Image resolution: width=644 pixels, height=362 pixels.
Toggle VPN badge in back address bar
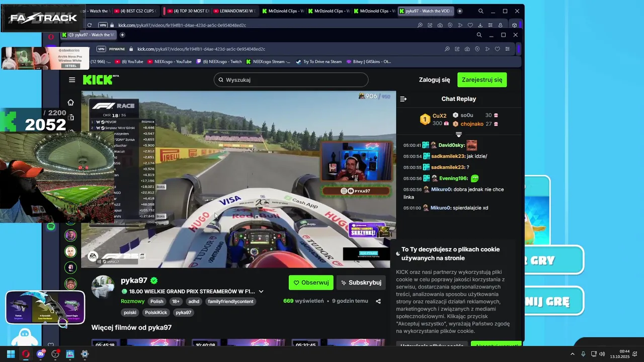(103, 25)
